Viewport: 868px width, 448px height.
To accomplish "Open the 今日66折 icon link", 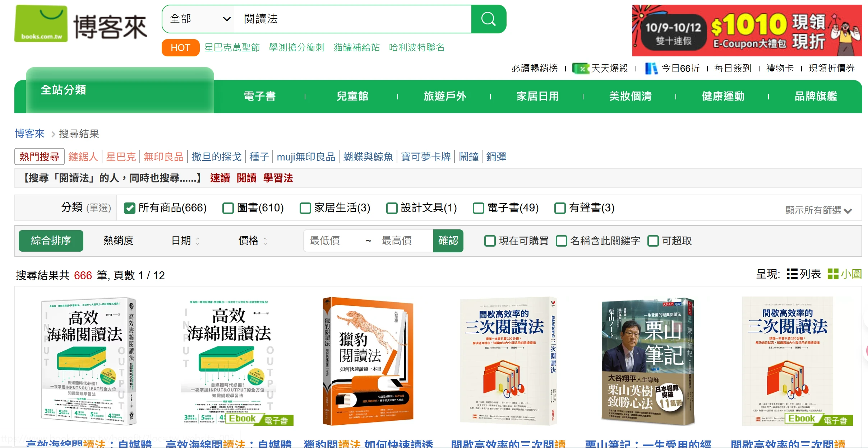I will 672,68.
